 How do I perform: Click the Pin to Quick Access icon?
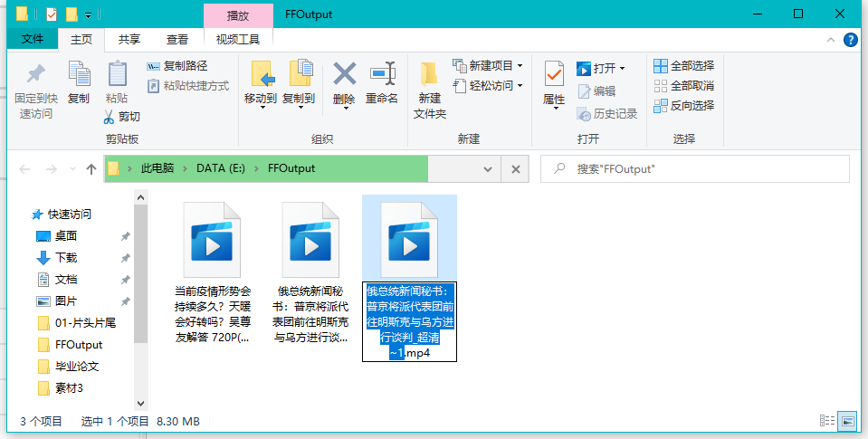pos(36,73)
